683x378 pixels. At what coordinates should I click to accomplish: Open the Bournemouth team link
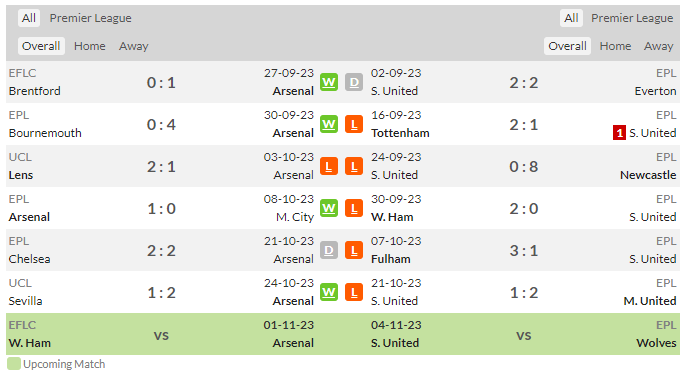point(45,133)
